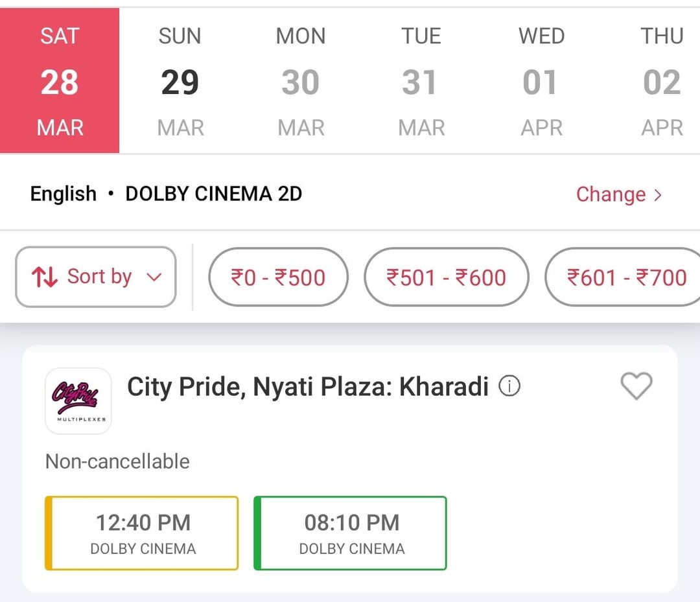Click the chevron beside Change
The width and height of the screenshot is (700, 602).
coord(659,194)
